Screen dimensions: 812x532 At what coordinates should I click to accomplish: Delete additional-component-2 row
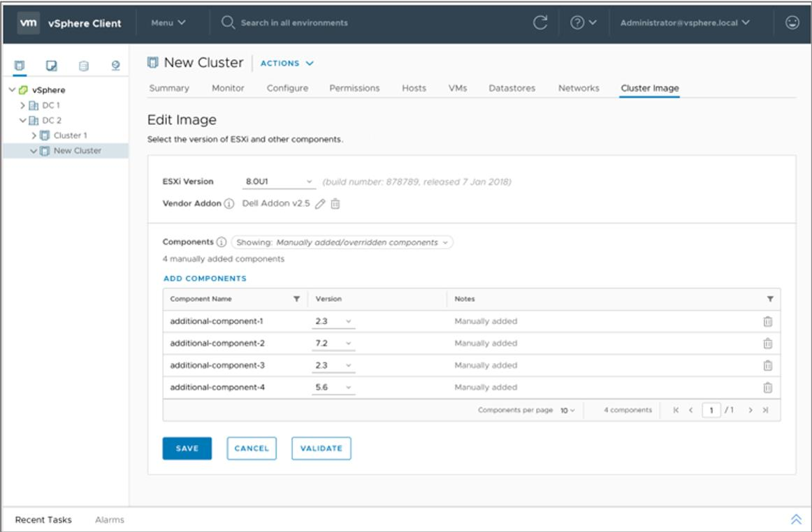point(768,343)
